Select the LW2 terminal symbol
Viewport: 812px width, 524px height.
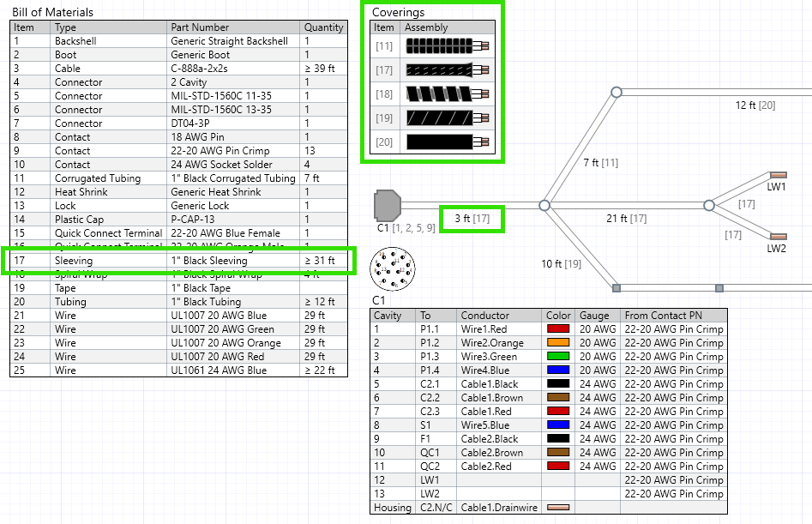pyautogui.click(x=778, y=237)
